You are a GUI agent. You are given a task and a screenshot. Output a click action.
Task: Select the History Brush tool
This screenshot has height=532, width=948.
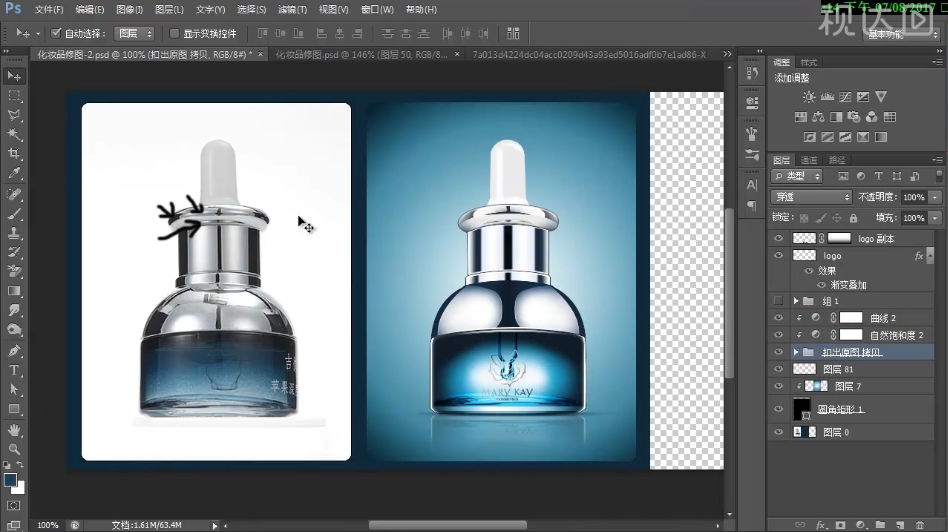point(14,252)
